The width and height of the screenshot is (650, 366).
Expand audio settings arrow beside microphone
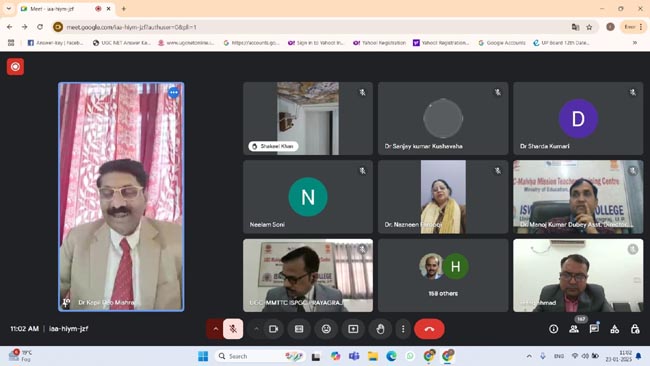[x=215, y=329]
